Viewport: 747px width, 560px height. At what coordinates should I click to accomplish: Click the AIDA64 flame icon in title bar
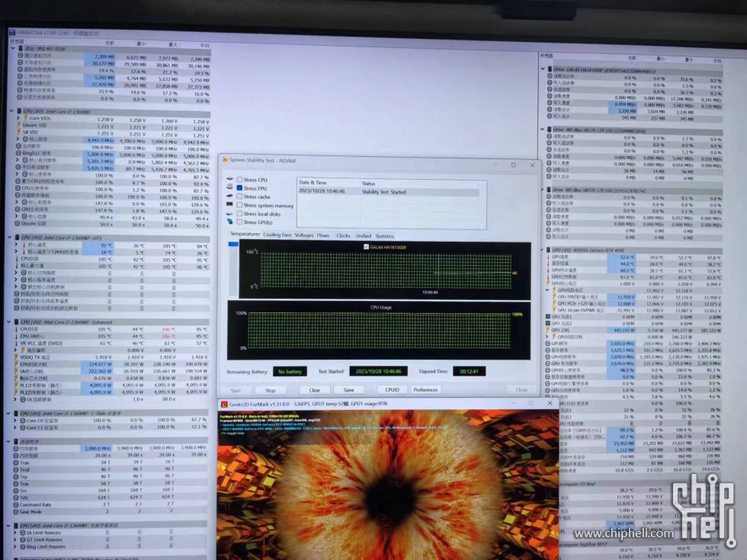click(x=224, y=160)
